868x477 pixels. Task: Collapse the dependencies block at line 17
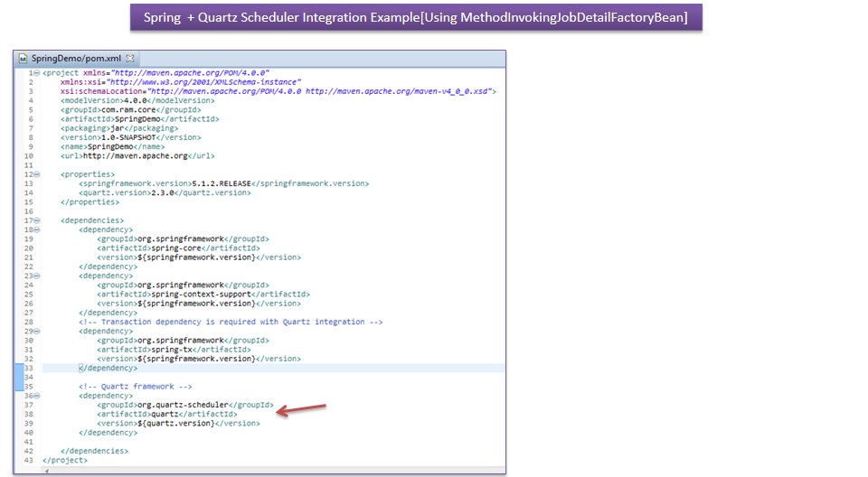(x=36, y=220)
